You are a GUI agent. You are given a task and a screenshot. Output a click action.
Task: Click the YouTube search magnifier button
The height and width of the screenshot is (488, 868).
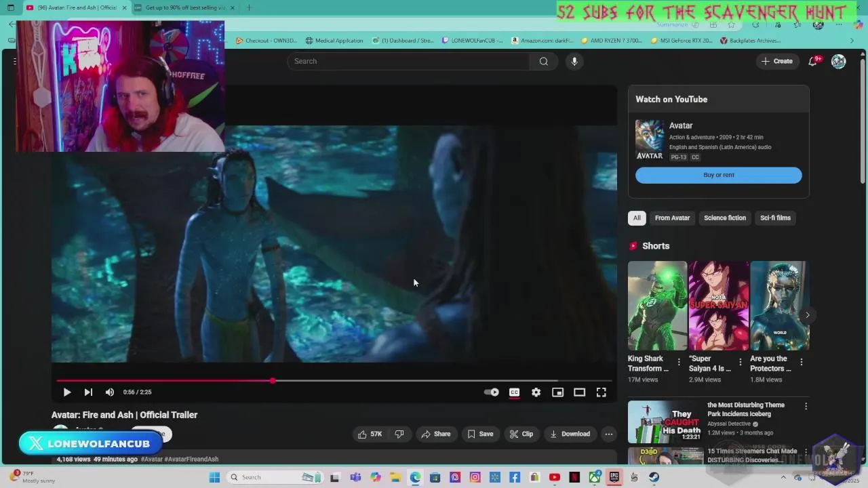pos(544,61)
